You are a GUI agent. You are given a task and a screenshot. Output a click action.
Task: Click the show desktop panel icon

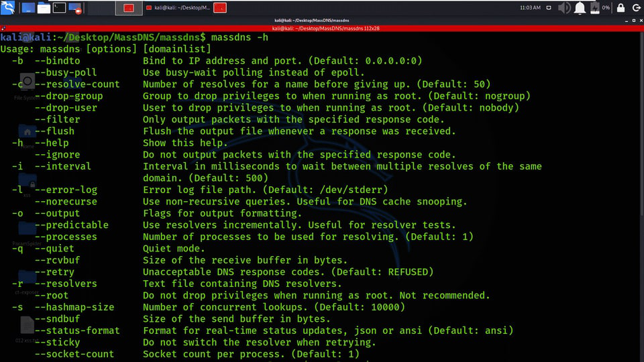[28, 8]
